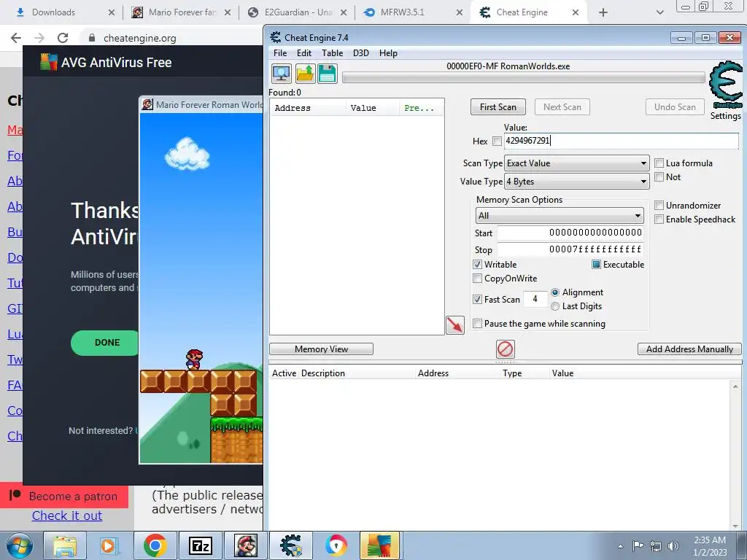Uncheck the Writable checkbox

(x=477, y=264)
